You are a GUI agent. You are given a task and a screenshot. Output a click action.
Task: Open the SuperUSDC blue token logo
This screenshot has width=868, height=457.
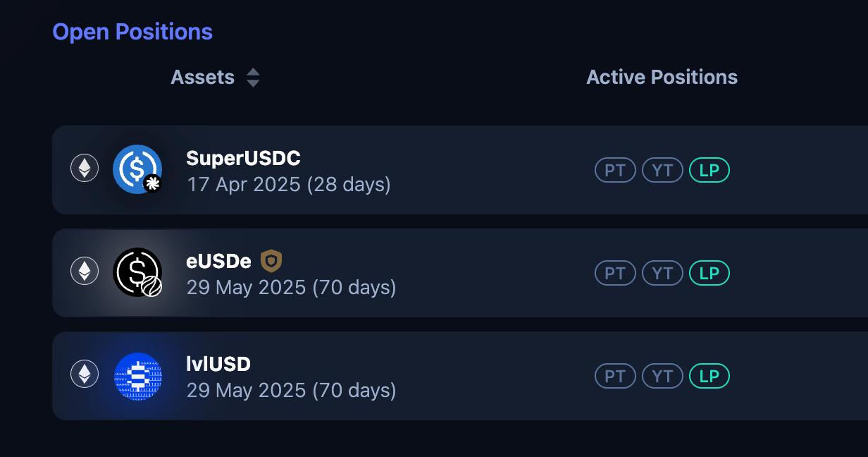tap(137, 169)
